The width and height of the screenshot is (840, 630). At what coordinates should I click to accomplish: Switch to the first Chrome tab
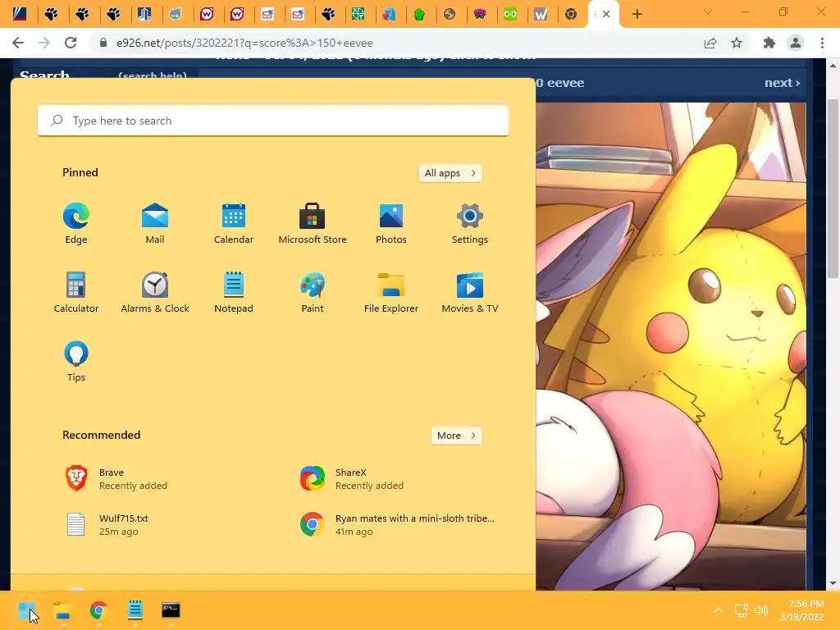(x=20, y=14)
